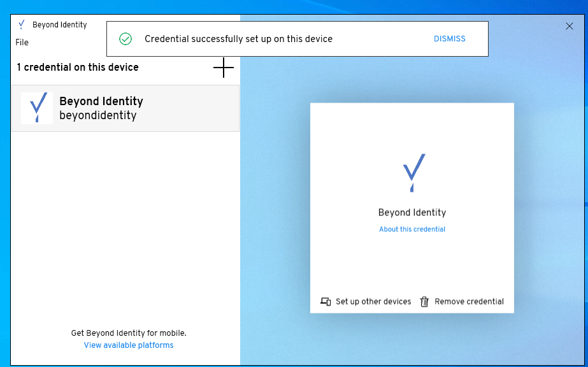Screen dimensions: 588x367
Task: Click Remove credential
Action: coord(470,301)
